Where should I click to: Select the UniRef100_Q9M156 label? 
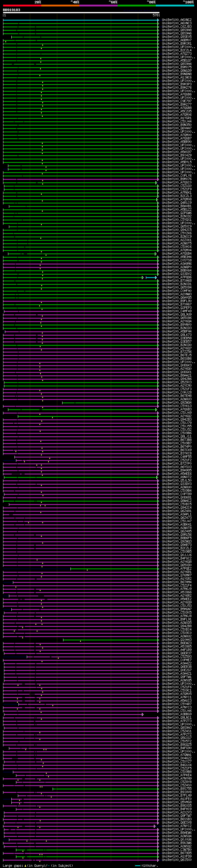click(177, 535)
